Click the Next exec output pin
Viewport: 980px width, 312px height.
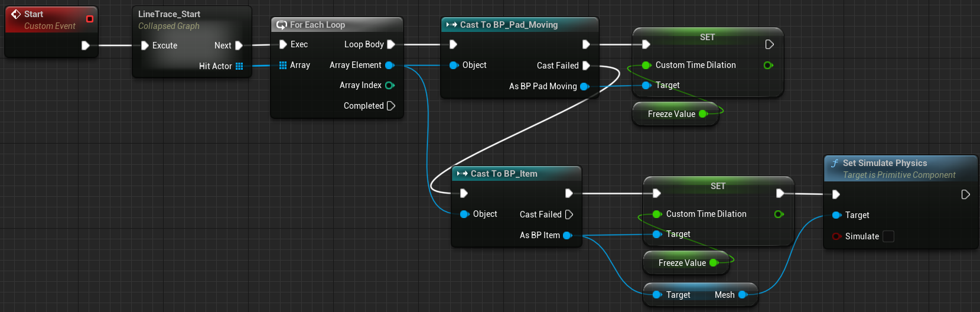[x=239, y=45]
